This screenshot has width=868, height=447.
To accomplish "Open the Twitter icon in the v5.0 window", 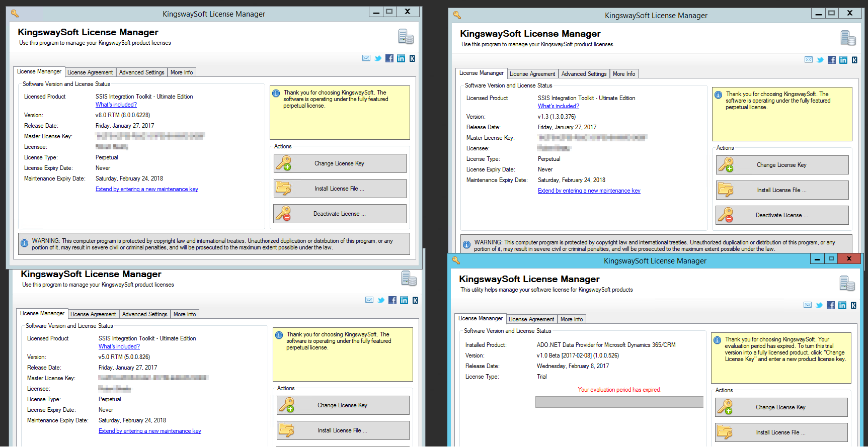I will point(381,300).
